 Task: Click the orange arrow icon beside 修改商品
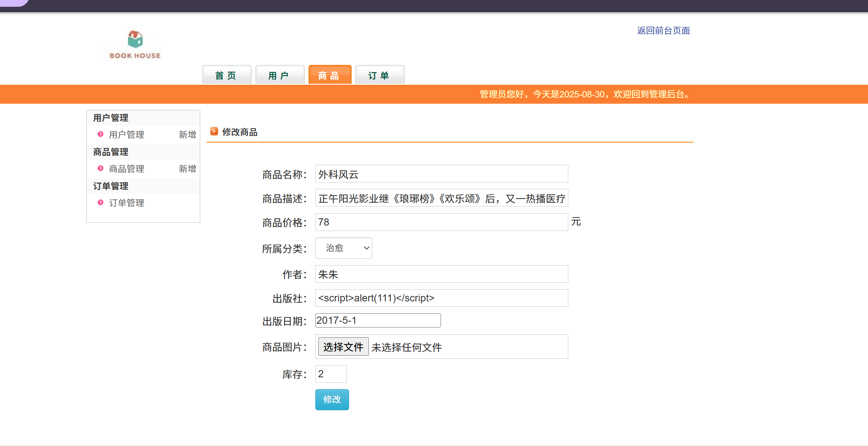tap(214, 132)
